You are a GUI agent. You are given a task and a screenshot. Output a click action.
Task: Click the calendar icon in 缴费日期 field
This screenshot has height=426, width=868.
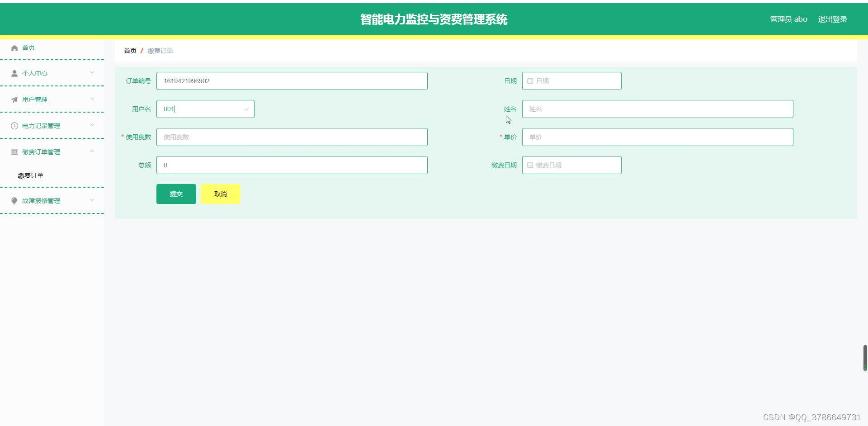coord(530,165)
